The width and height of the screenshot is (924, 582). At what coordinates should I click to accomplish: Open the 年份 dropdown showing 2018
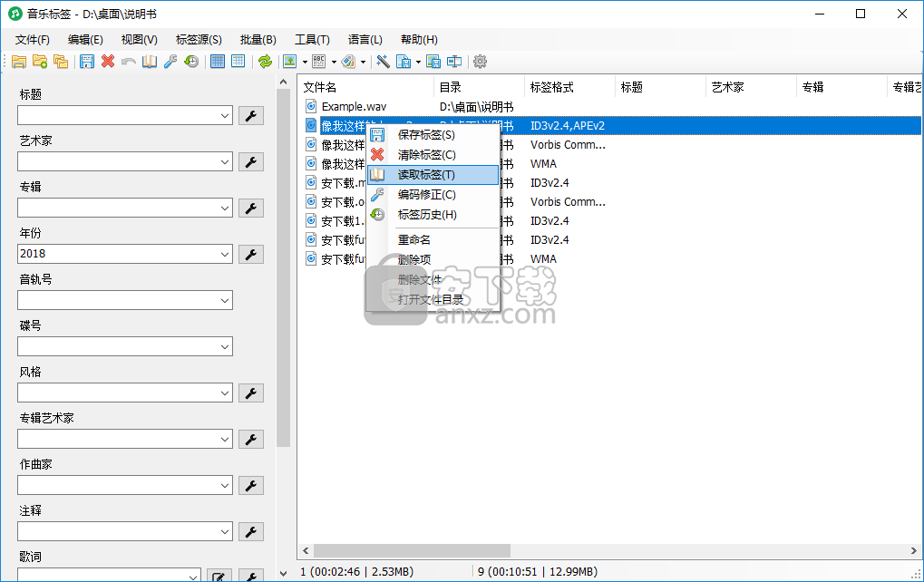click(225, 254)
